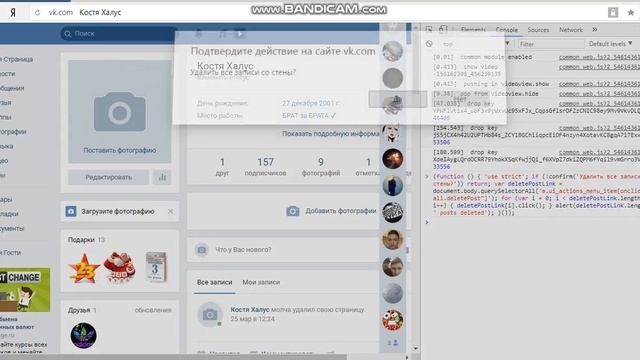640x360 pixels.
Task: Select the Все записи wall tab
Action: (214, 282)
